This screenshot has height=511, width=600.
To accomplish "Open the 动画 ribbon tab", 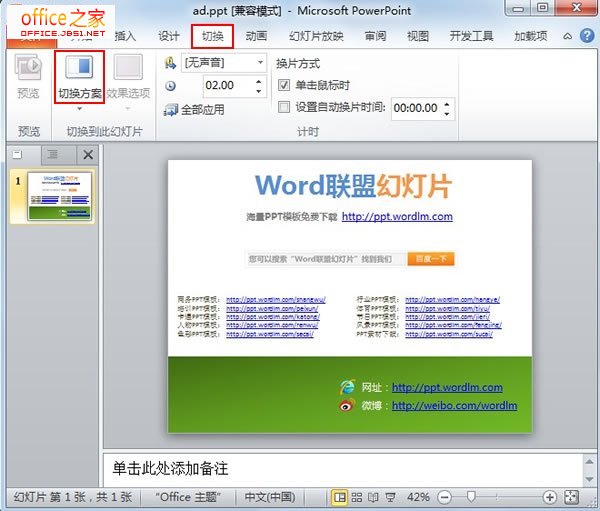I will point(256,36).
